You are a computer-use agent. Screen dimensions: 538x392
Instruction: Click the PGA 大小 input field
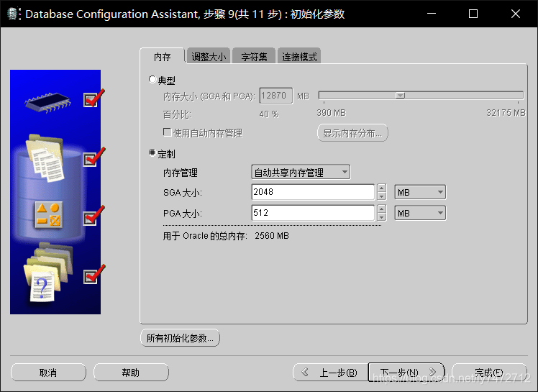313,213
